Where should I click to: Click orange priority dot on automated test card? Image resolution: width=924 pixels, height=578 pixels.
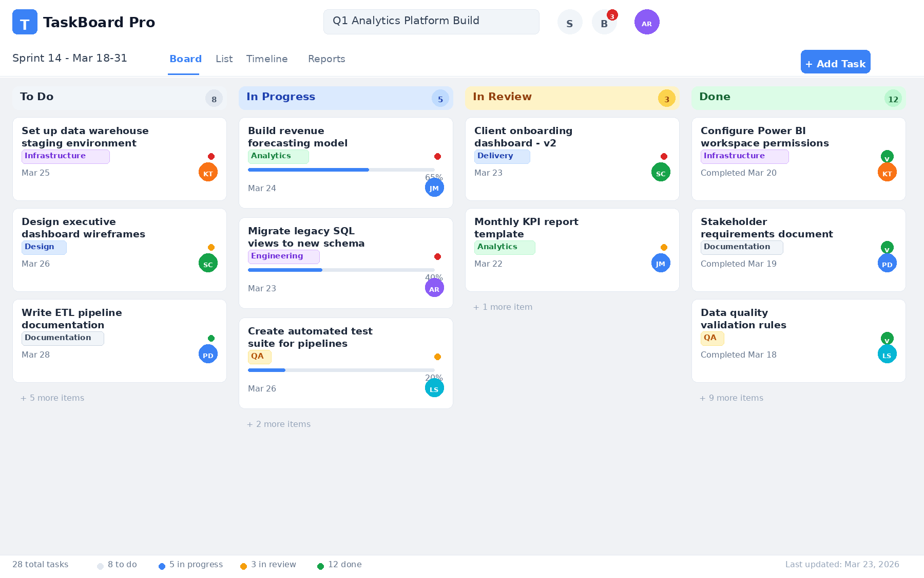(437, 357)
